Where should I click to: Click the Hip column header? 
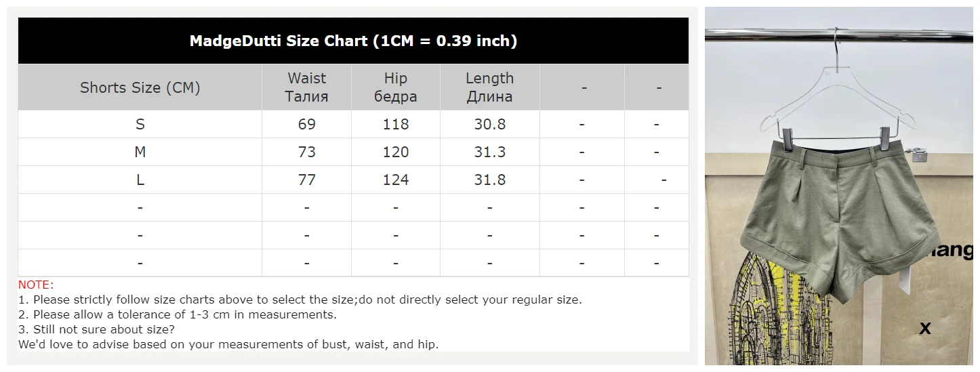click(396, 87)
